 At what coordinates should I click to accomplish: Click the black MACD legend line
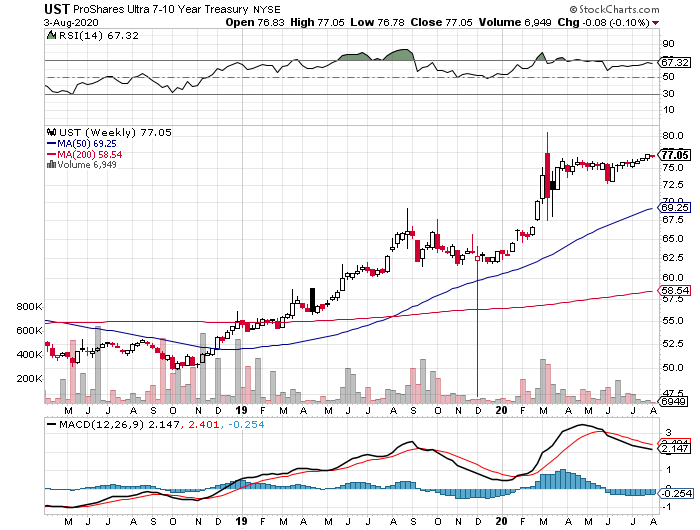tap(52, 425)
